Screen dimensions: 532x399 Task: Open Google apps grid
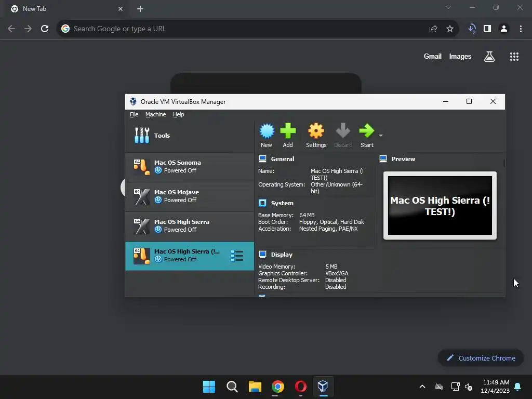click(x=514, y=57)
